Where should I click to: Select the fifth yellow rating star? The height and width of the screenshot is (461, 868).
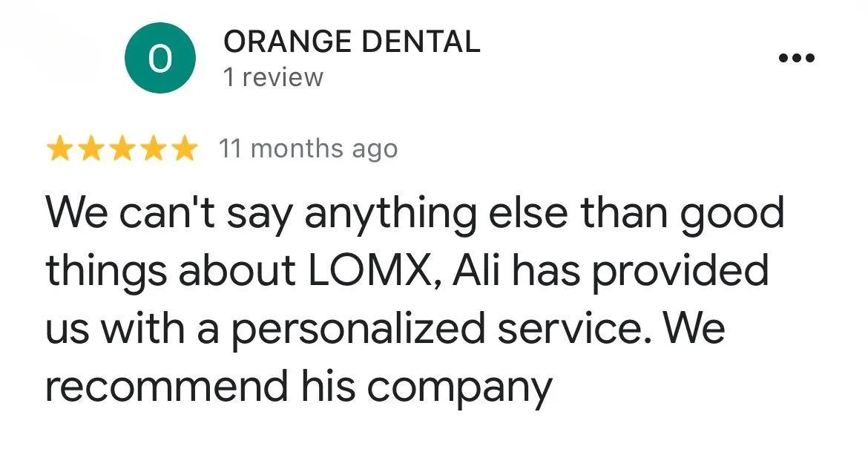click(x=184, y=149)
